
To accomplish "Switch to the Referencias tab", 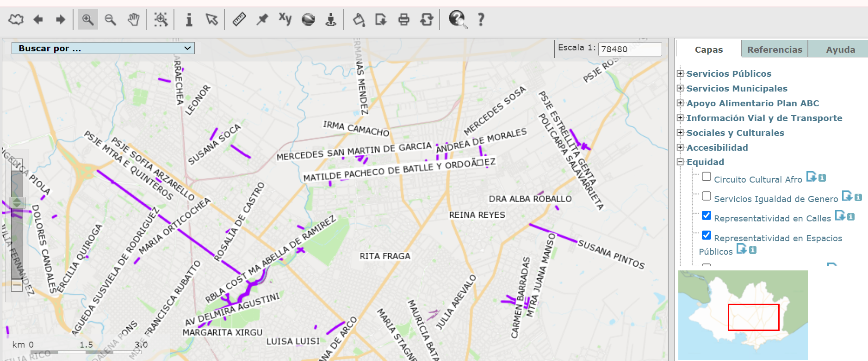I will 775,49.
